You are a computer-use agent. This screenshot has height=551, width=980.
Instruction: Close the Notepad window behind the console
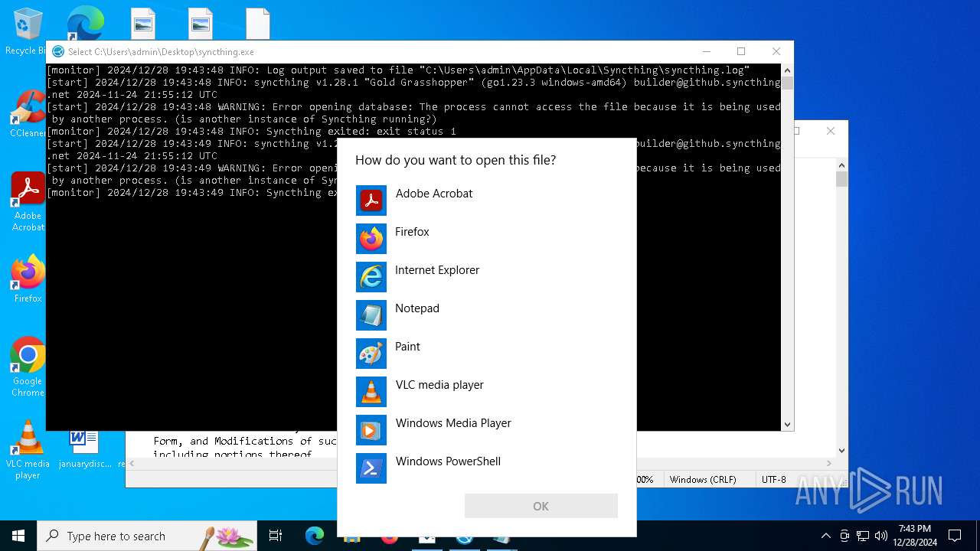[x=831, y=131]
